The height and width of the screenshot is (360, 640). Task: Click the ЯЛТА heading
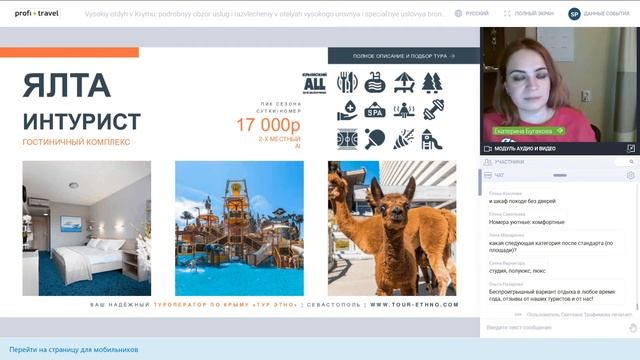[67, 86]
